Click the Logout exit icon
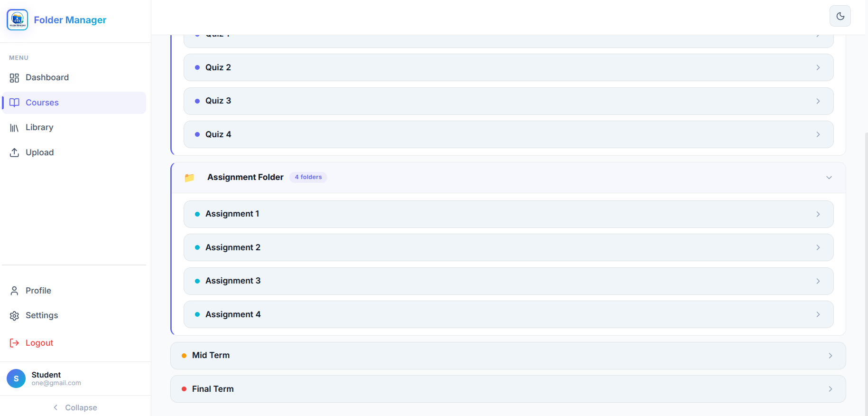Viewport: 868px width, 416px height. coord(14,343)
